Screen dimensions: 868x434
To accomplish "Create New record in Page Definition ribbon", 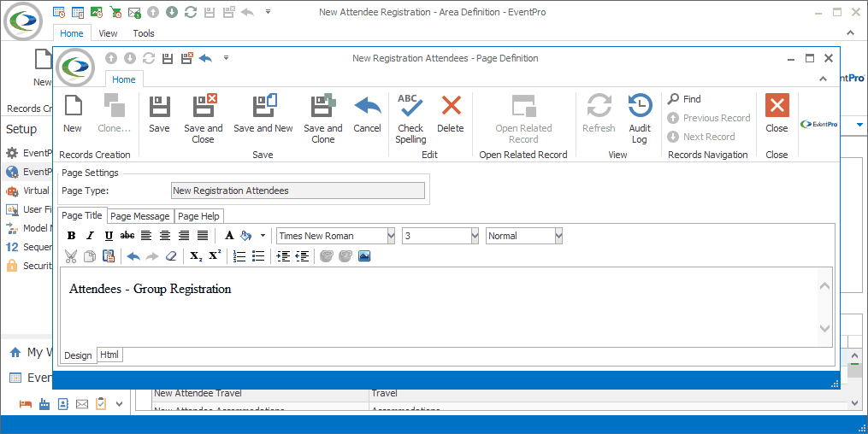I will pos(73,114).
